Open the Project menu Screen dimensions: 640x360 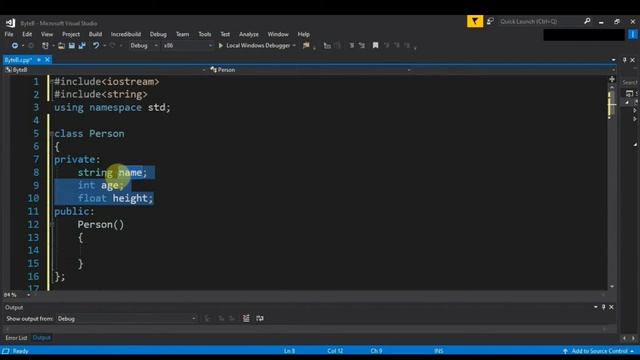pyautogui.click(x=71, y=34)
